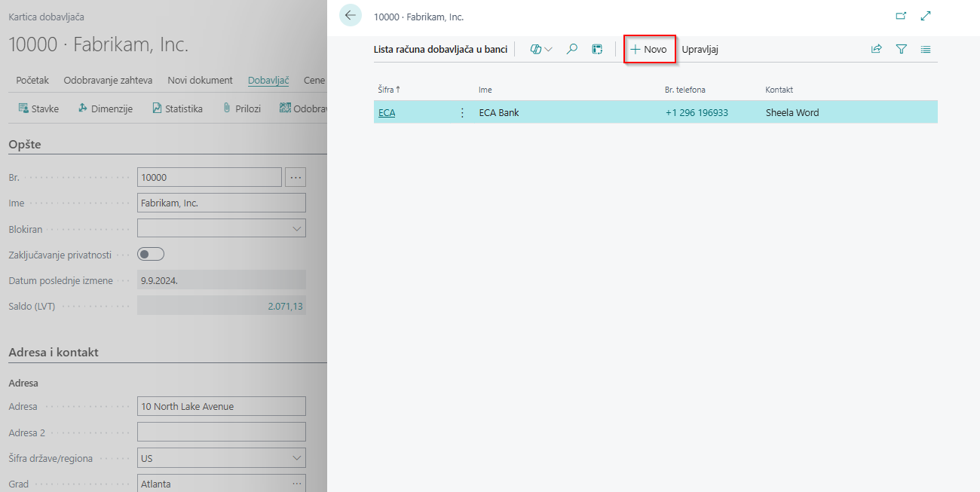The image size is (980, 492).
Task: Open the ECA bank account link
Action: 387,113
